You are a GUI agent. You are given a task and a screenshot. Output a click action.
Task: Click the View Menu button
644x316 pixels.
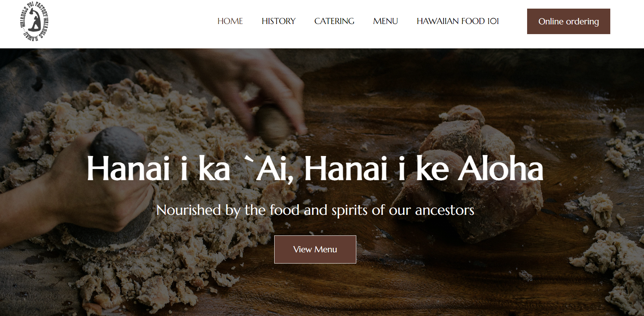point(315,249)
